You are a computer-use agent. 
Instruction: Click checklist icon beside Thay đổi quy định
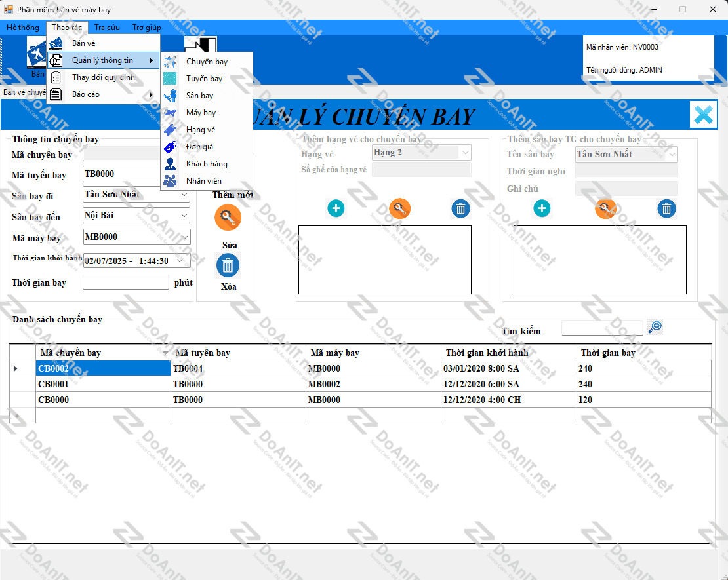[56, 77]
